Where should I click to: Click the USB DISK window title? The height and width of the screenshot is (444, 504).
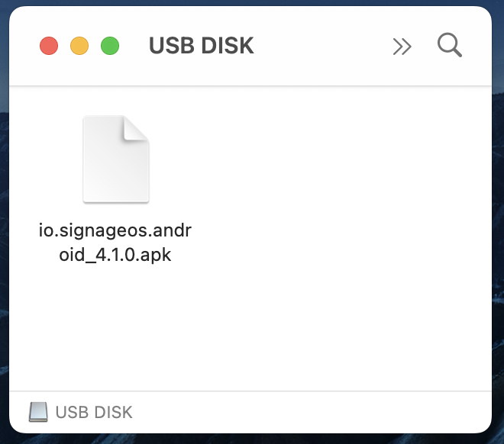pos(202,45)
